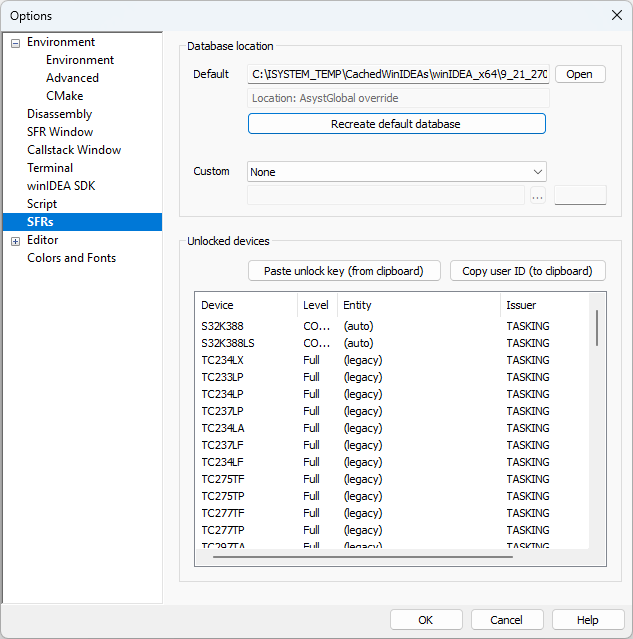Open the CMake settings page
Image resolution: width=633 pixels, height=639 pixels.
click(x=64, y=96)
